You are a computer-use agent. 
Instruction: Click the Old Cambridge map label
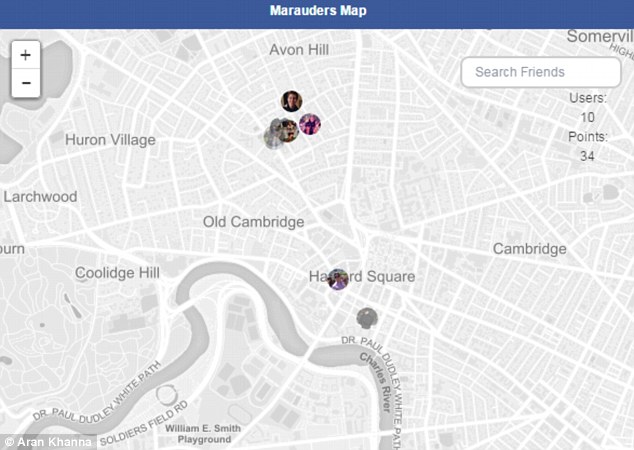point(254,222)
